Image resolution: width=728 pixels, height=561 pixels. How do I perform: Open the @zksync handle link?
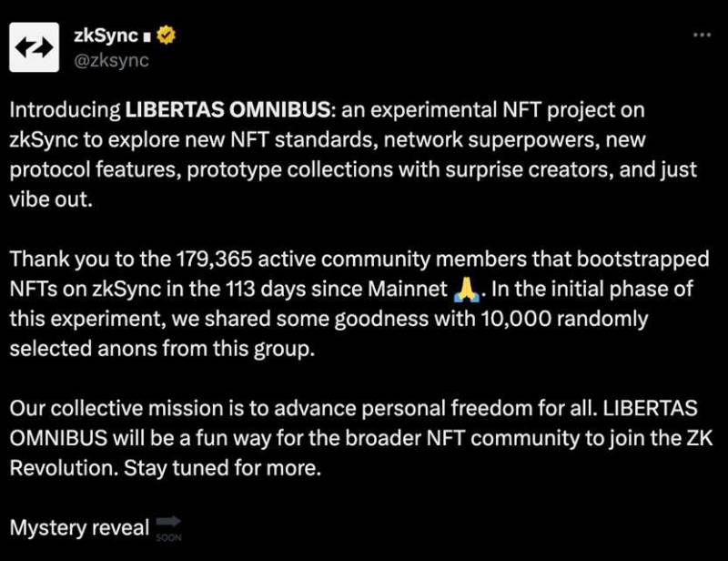click(111, 60)
